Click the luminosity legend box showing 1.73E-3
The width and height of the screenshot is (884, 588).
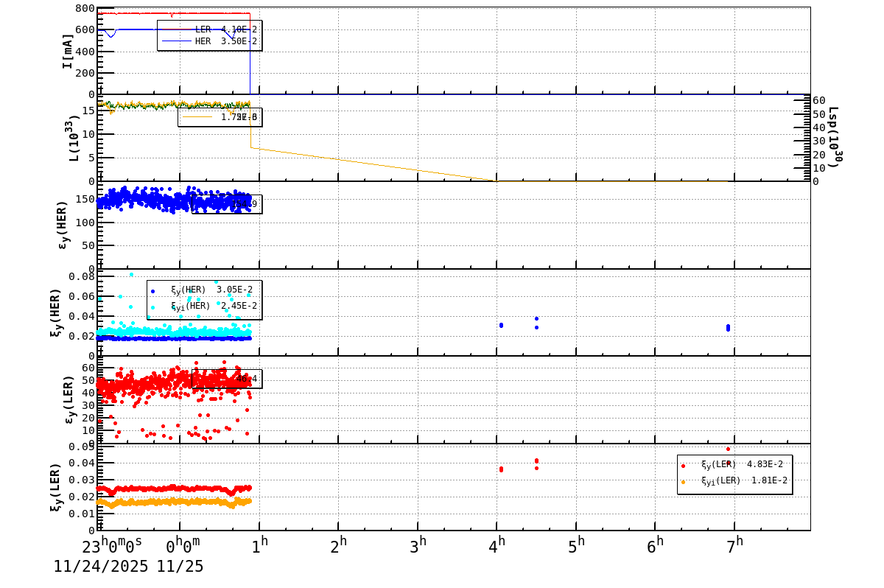click(x=220, y=117)
